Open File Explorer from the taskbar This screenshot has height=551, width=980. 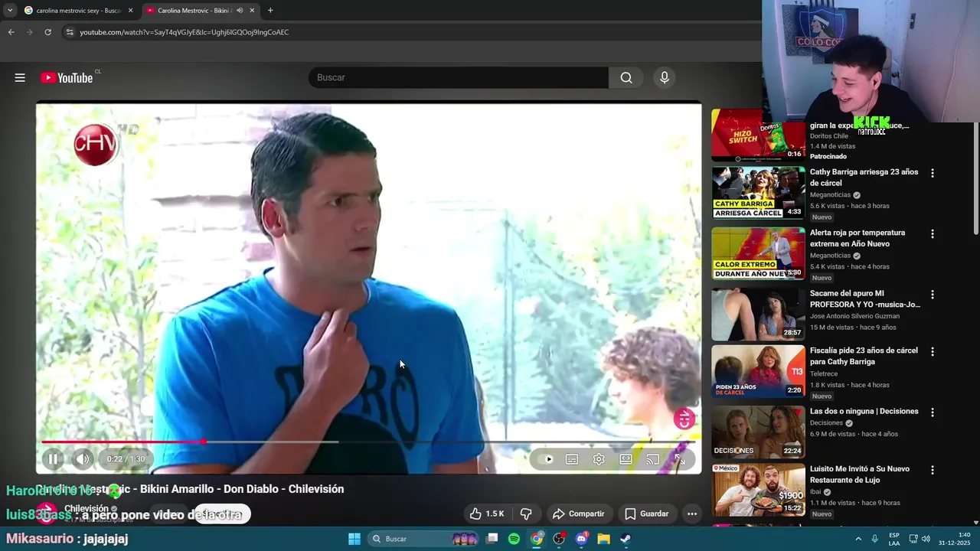(603, 539)
